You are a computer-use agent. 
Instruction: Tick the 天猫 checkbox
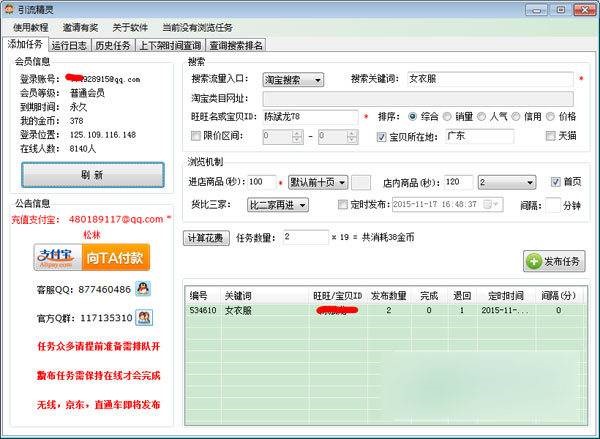pos(550,136)
